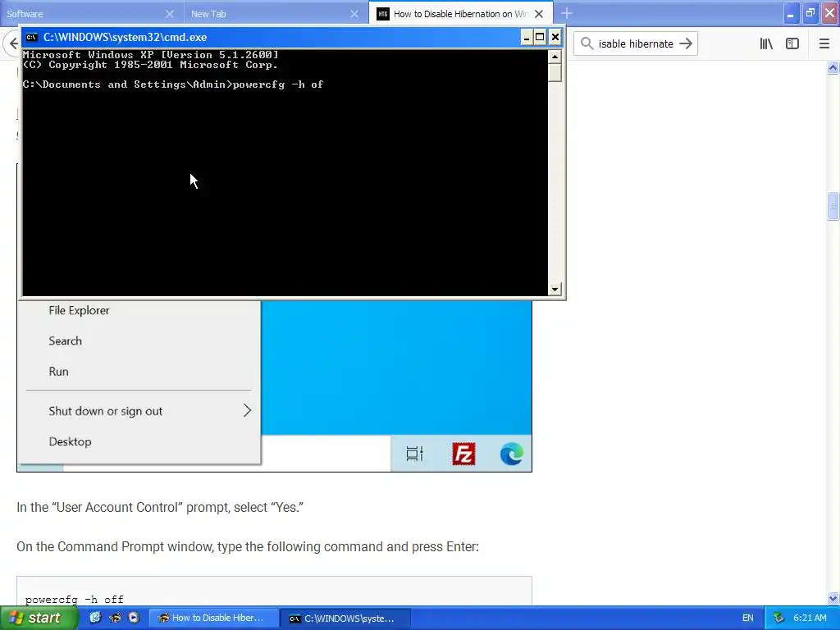840x630 pixels.
Task: Click Run in the article image menu
Action: [58, 372]
